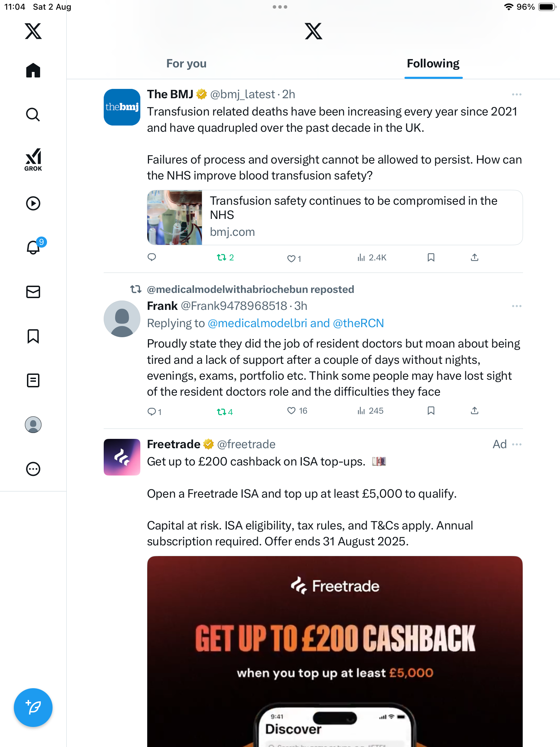The image size is (560, 747).
Task: Open more options on Frank's post
Action: point(516,306)
